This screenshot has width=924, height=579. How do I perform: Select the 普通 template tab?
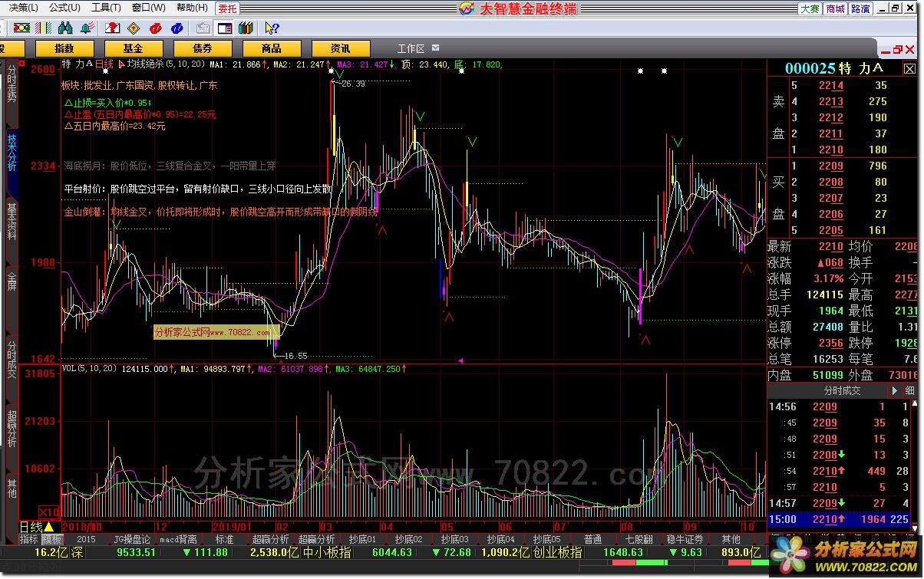(x=592, y=539)
